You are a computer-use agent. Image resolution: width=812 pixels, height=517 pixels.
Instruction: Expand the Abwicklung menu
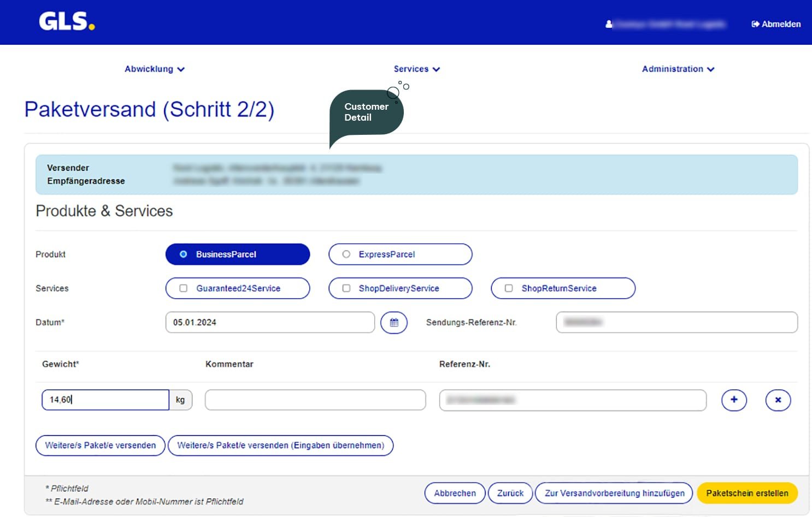point(154,69)
